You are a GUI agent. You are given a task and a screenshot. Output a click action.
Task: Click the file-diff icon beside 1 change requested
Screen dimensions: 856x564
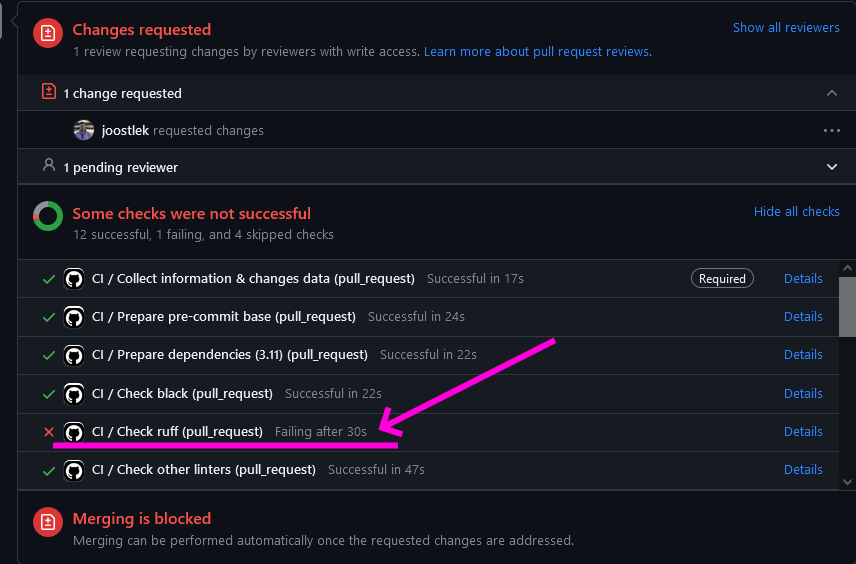pos(48,92)
